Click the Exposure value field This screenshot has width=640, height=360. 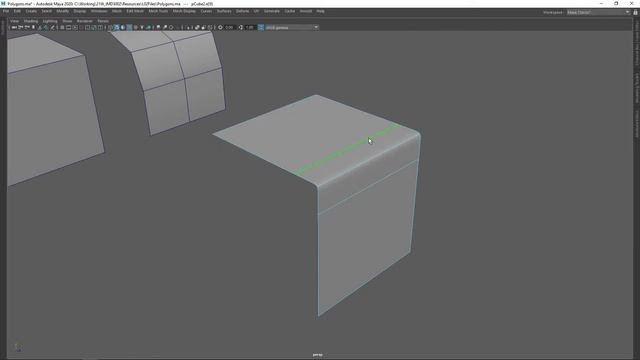pos(229,27)
